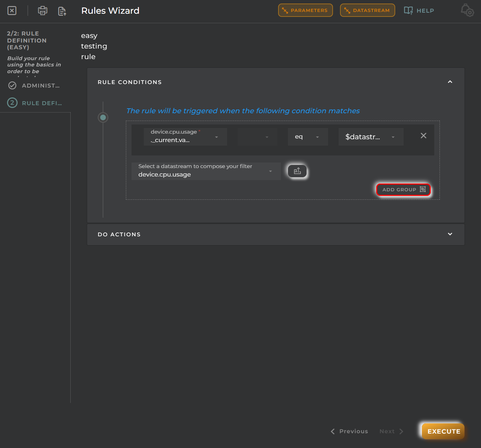Remove the condition row with the X icon
Image resolution: width=481 pixels, height=448 pixels.
tap(423, 136)
